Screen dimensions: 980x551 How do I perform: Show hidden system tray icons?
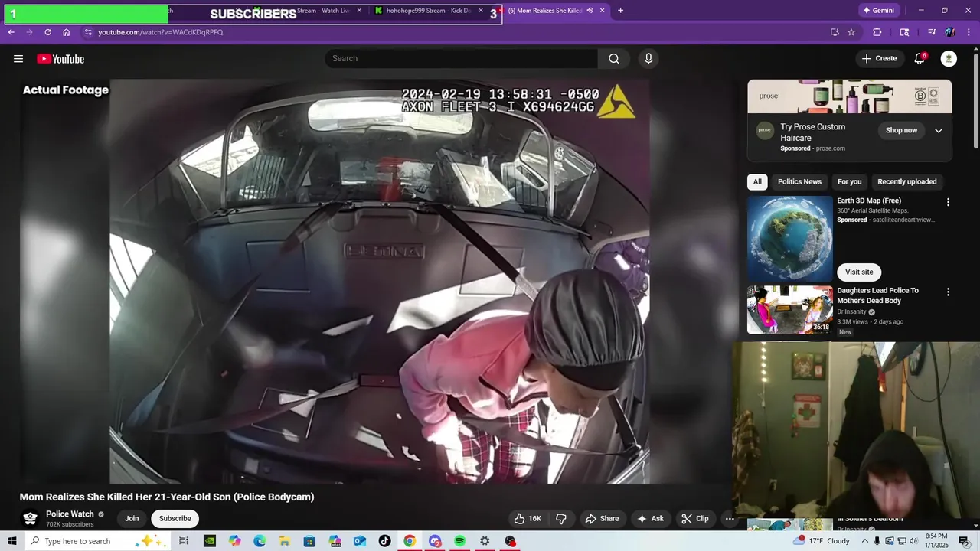tap(865, 541)
